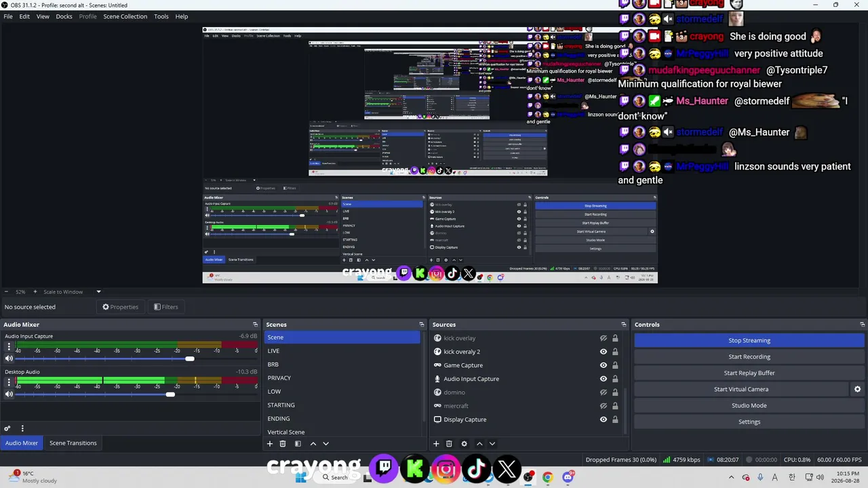Open the preview scaling dropdown arrow

click(98, 292)
